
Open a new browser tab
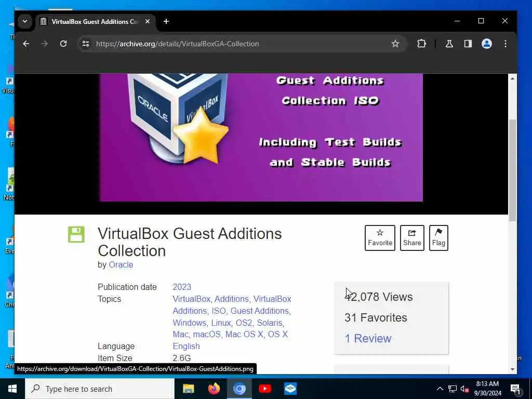tap(166, 21)
